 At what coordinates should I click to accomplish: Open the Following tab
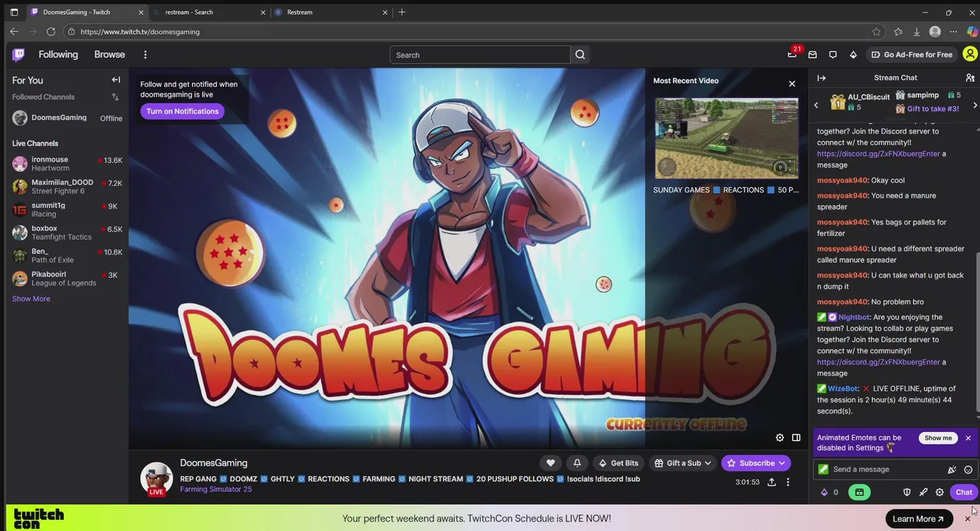(58, 55)
